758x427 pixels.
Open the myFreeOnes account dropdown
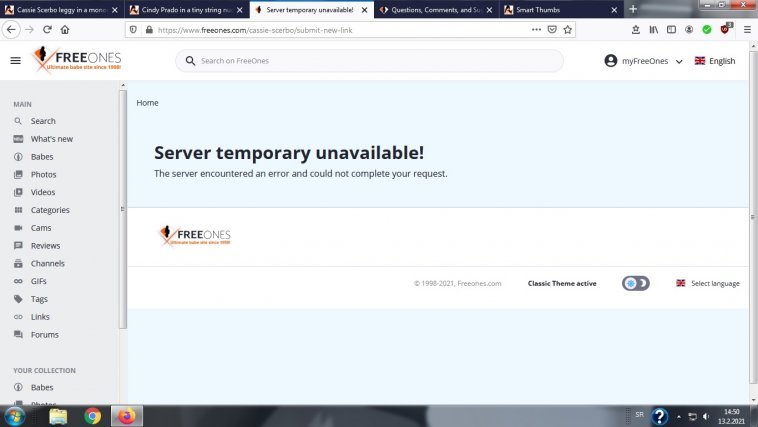[x=643, y=61]
